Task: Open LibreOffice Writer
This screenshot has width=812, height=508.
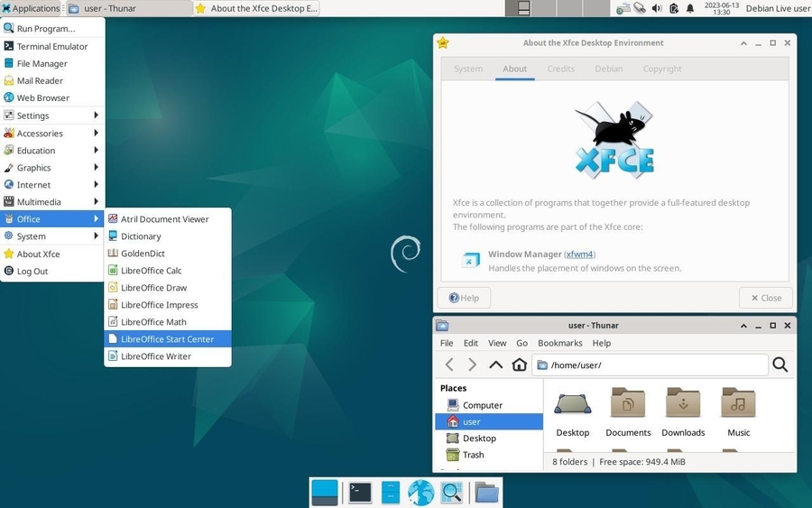Action: [168, 356]
